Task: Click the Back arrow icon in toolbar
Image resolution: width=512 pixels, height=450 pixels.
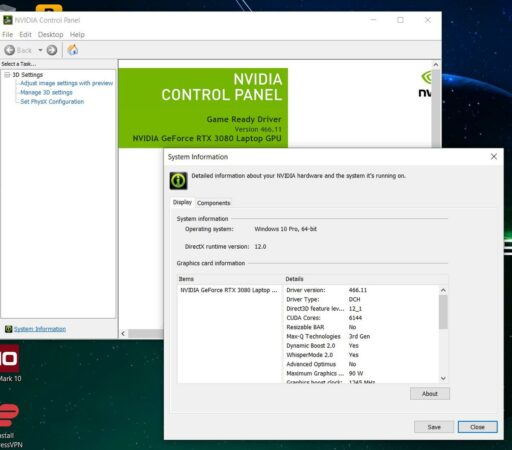Action: tap(9, 50)
